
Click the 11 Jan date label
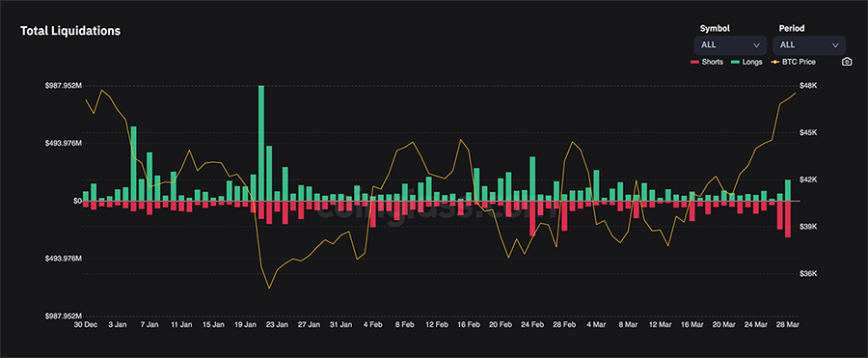tap(181, 325)
